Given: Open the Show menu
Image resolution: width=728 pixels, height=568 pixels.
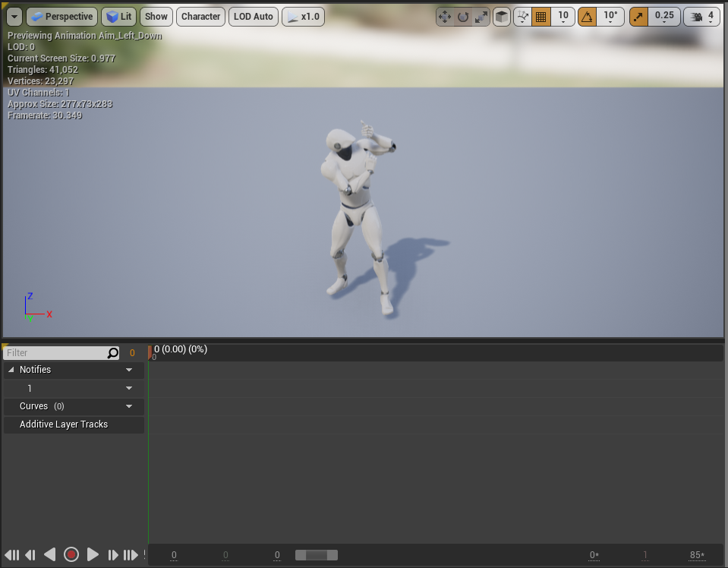Looking at the screenshot, I should point(156,17).
